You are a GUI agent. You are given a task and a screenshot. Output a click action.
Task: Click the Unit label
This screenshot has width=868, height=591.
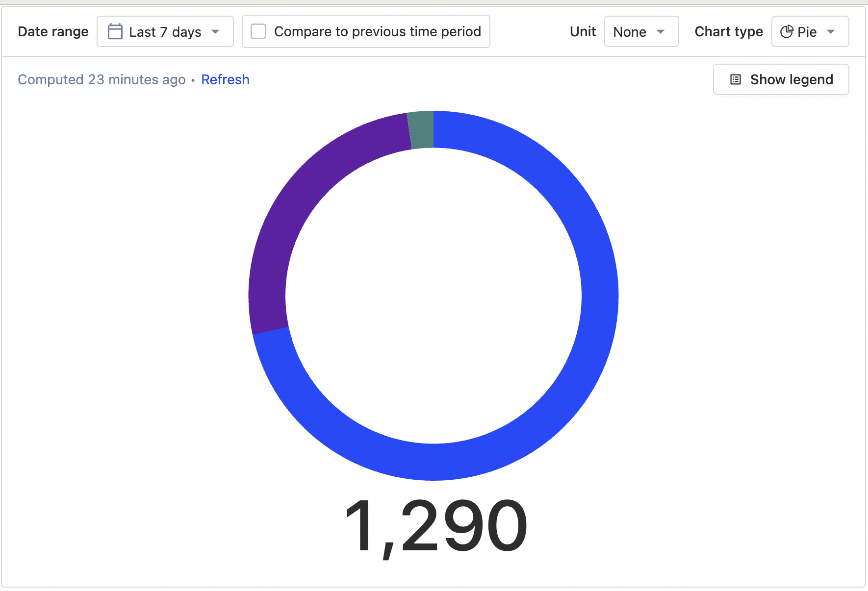coord(583,31)
